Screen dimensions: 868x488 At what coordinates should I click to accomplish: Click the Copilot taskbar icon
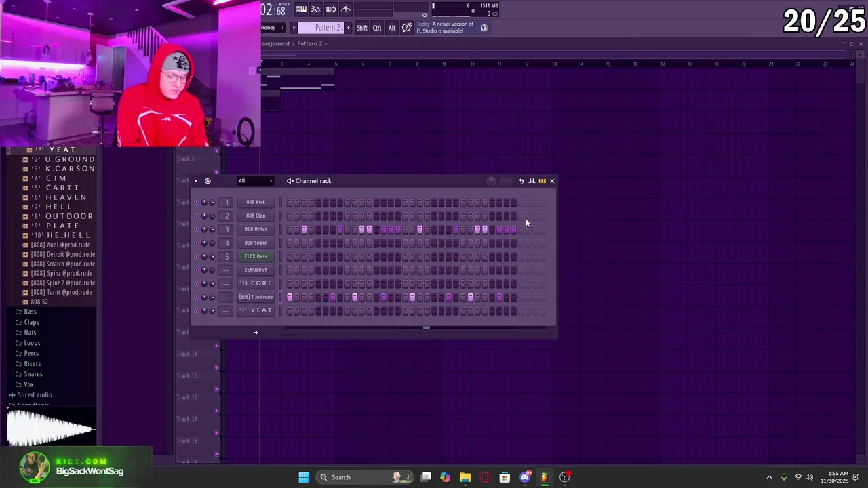(445, 477)
